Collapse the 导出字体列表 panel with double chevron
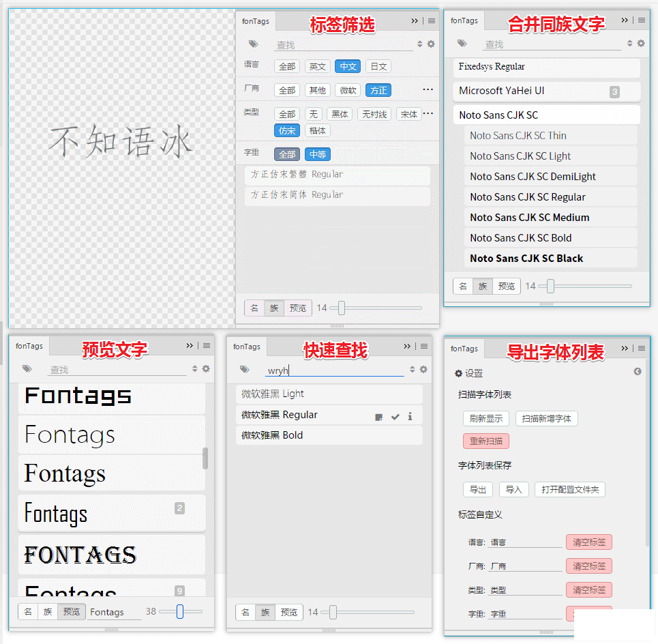The width and height of the screenshot is (658, 644). pos(625,348)
